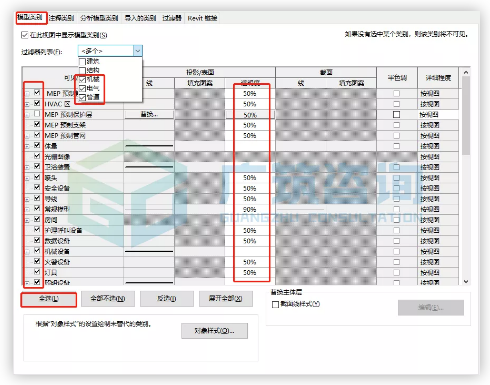This screenshot has height=385, width=490.
Task: Open the 过滤器列表 dropdown arrow
Action: coord(138,51)
